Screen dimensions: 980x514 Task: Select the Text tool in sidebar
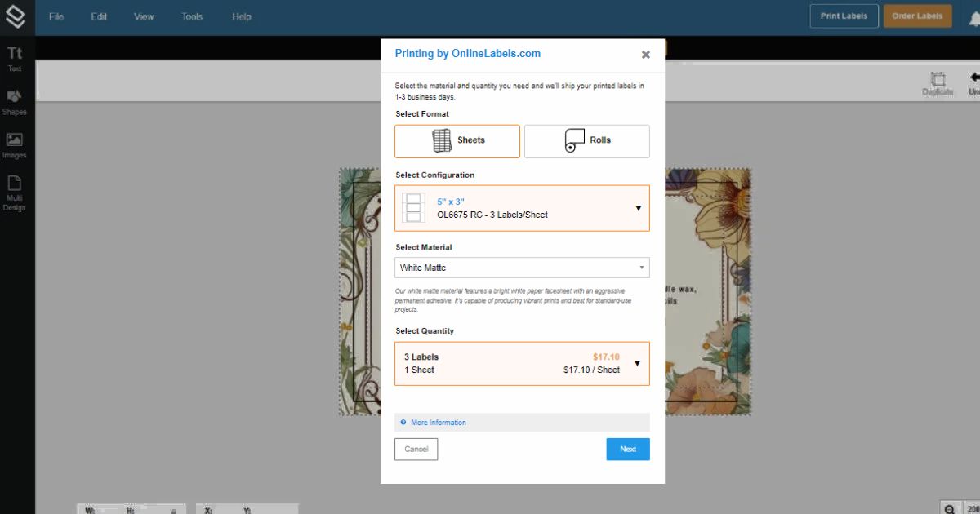pos(15,59)
